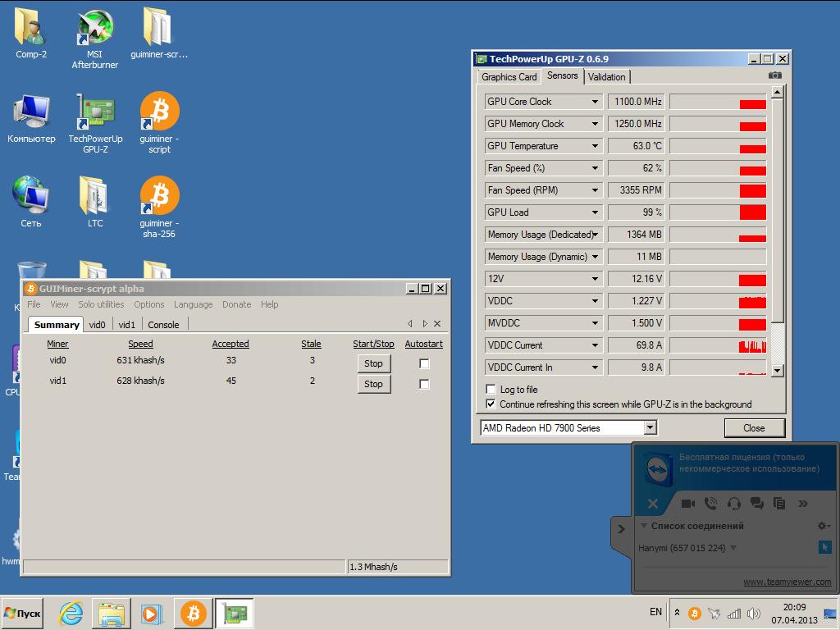Stop the vid1 miner
840x630 pixels.
click(x=373, y=384)
